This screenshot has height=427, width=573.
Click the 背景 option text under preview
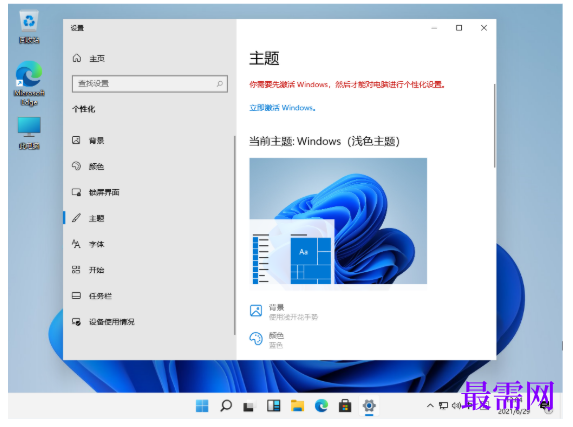pos(276,307)
